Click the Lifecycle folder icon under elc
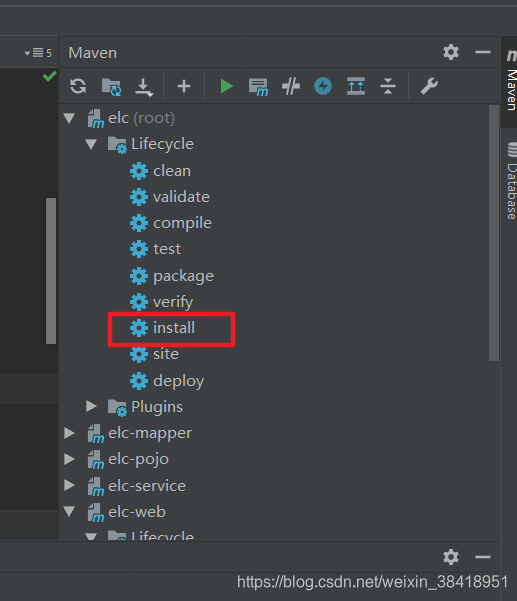Image resolution: width=517 pixels, height=601 pixels. pyautogui.click(x=117, y=145)
